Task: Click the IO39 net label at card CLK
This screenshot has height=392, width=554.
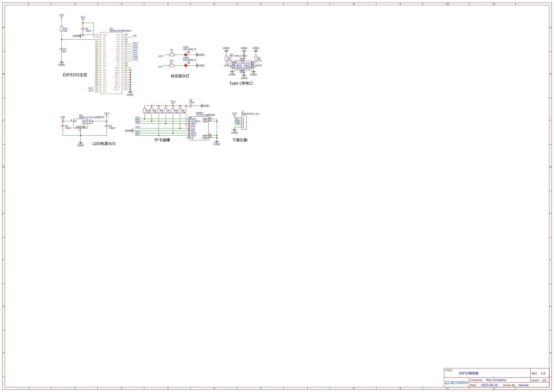Action: click(138, 127)
